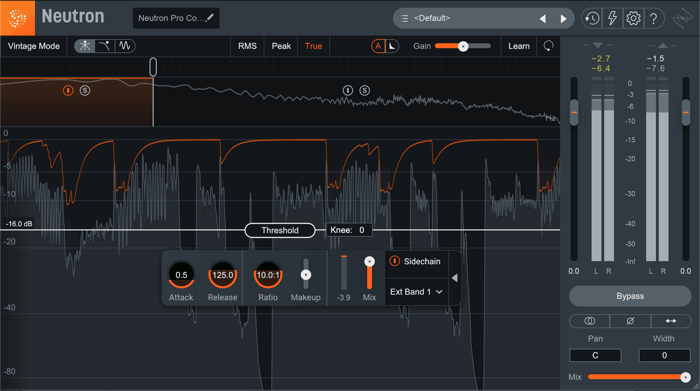700x391 pixels.
Task: Click the Ratio knob showing 10.0:1
Action: [268, 275]
